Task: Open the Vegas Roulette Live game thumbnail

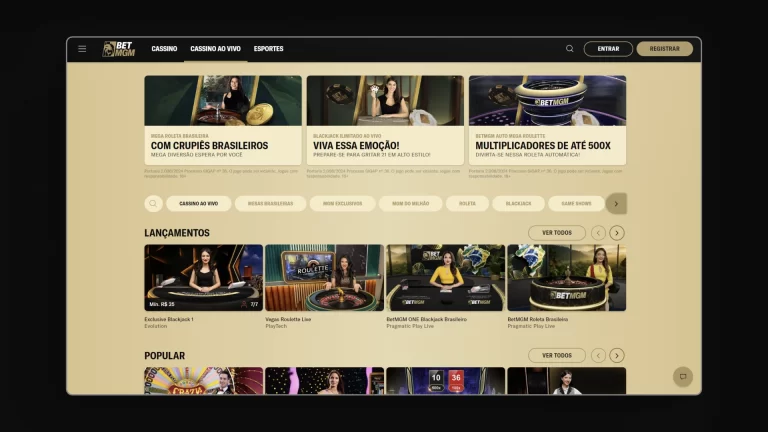Action: click(324, 278)
